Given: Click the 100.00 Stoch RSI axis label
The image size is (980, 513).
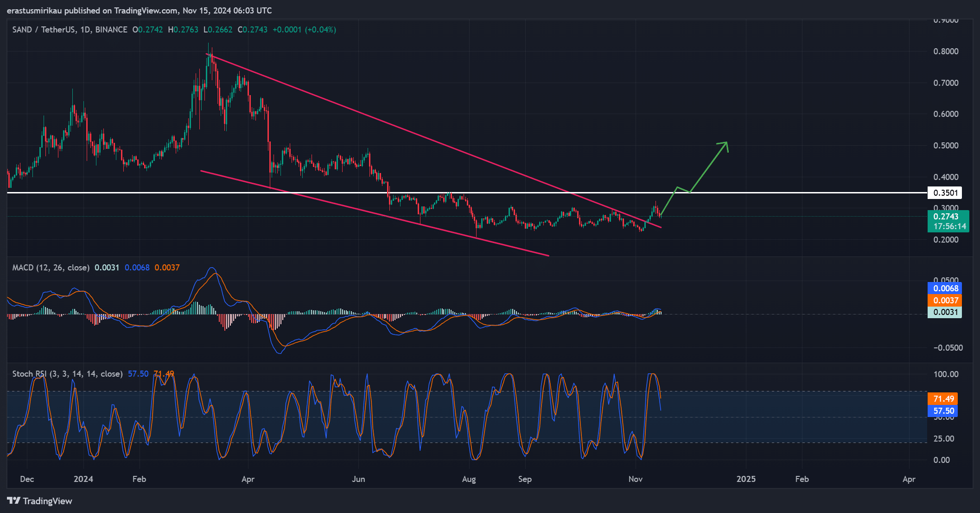Looking at the screenshot, I should click(946, 374).
